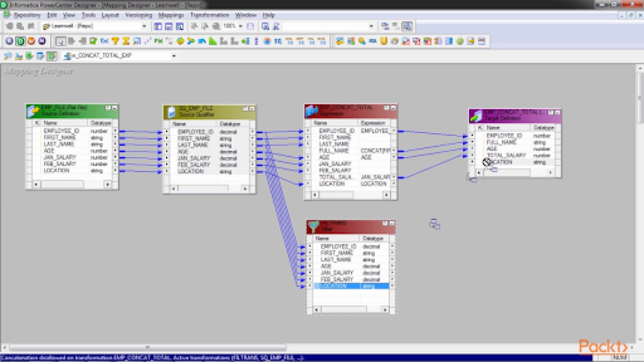Select the SQL transformation toolbar icon
Screen dimensions: 644x362
click(x=372, y=41)
